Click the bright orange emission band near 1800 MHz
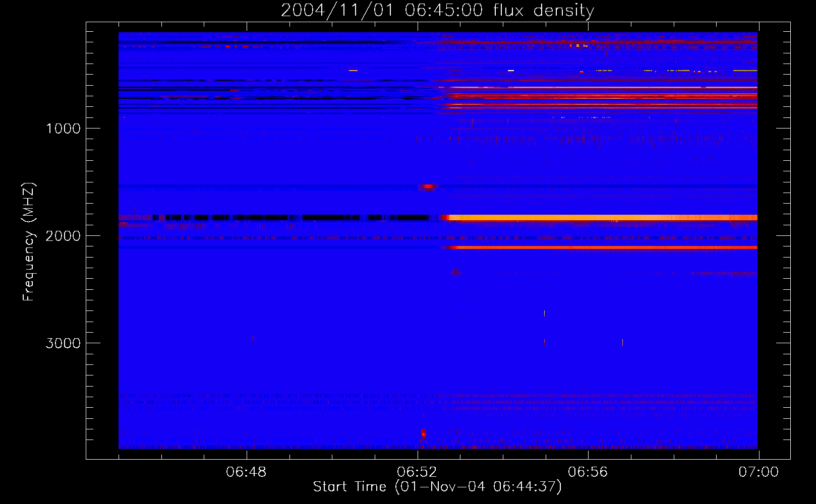This screenshot has width=816, height=504. (x=600, y=218)
